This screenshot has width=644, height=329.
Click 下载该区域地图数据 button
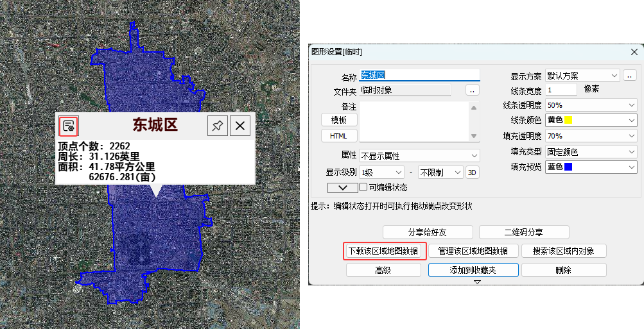click(x=383, y=251)
